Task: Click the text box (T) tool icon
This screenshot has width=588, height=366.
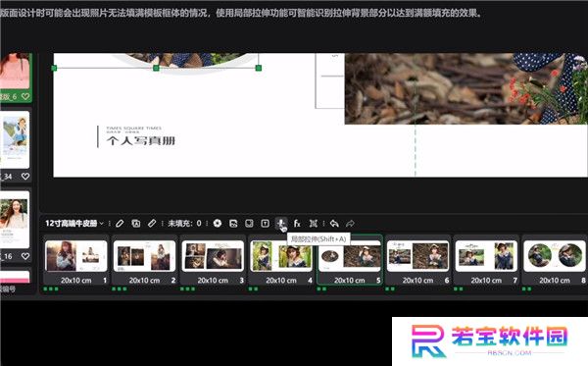Action: pos(266,224)
